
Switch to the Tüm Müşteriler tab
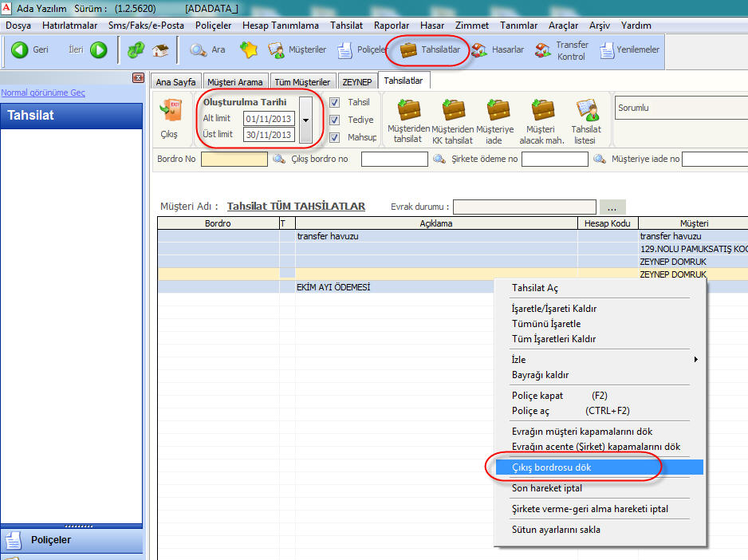tap(302, 82)
